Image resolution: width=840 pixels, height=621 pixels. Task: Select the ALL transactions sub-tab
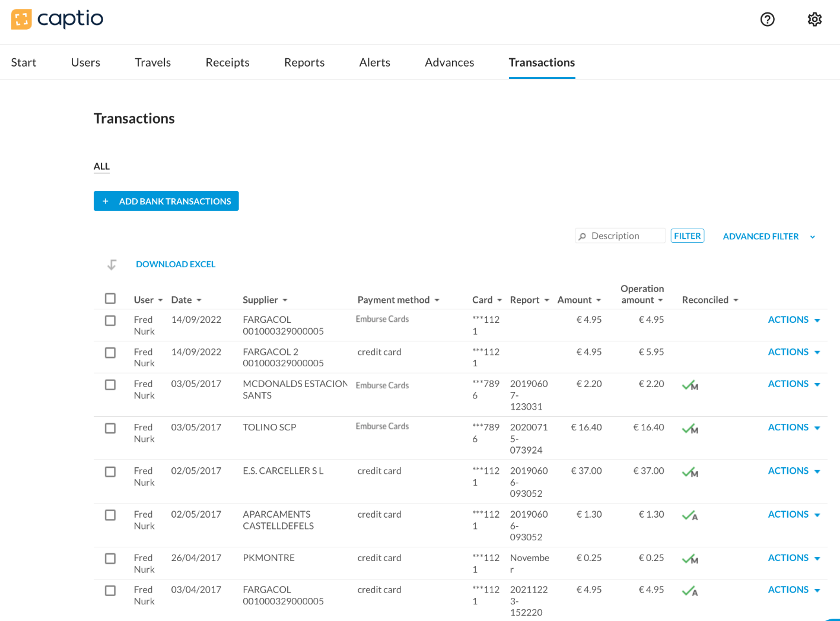tap(101, 166)
